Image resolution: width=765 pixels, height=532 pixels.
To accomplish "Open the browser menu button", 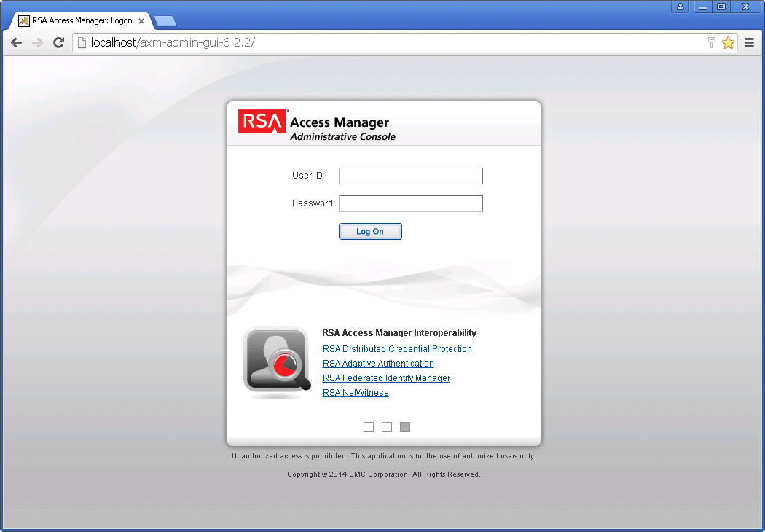I will tap(749, 42).
